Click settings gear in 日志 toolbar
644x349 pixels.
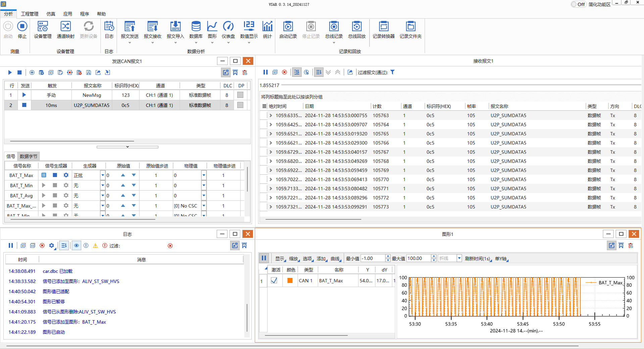point(51,245)
